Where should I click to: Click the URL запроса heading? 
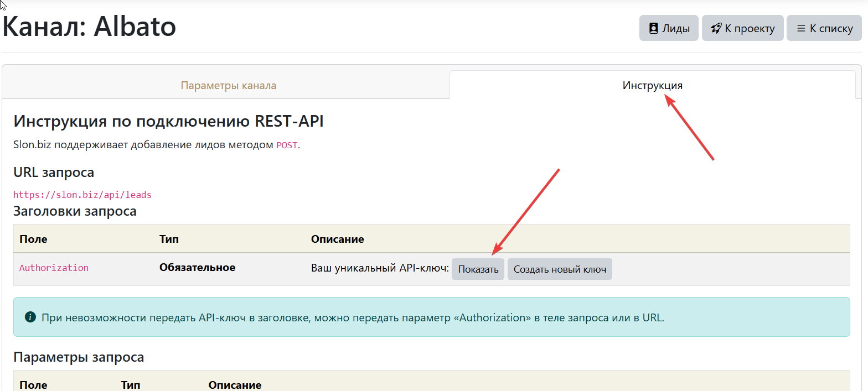[54, 173]
